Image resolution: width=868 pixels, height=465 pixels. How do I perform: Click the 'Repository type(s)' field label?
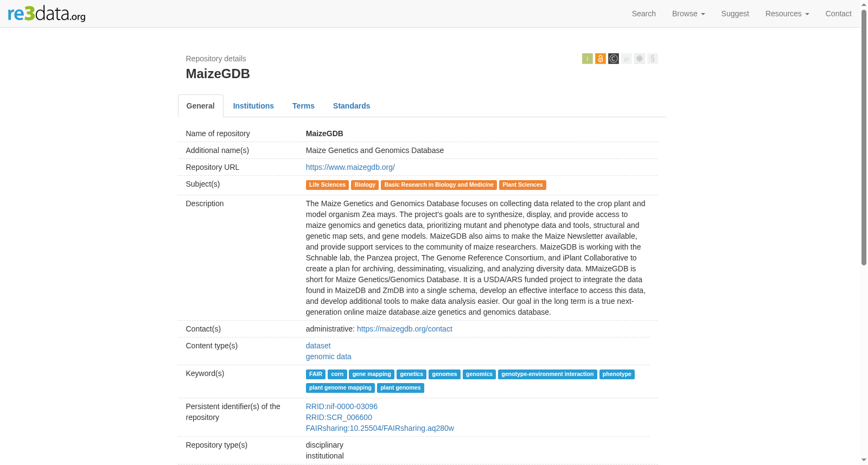tap(216, 445)
